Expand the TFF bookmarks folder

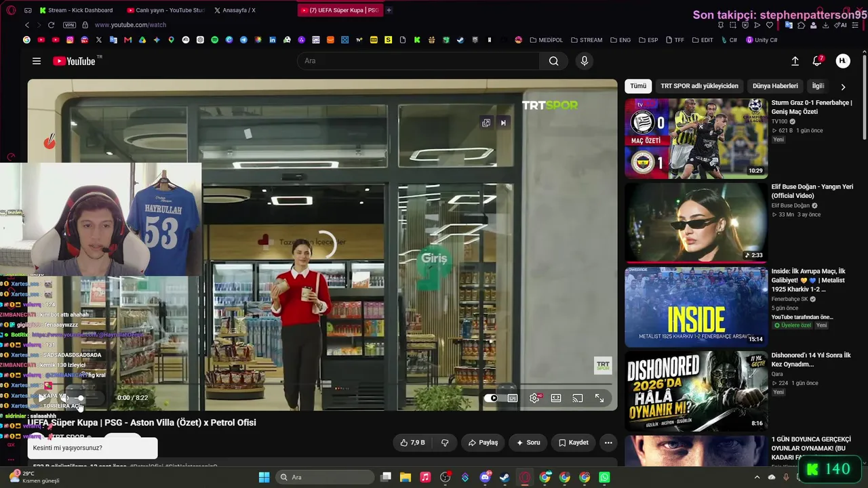pos(675,40)
